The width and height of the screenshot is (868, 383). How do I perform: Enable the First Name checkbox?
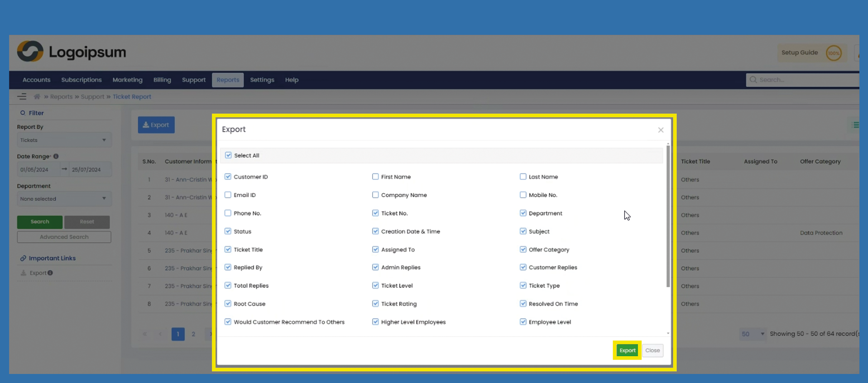[x=375, y=177]
